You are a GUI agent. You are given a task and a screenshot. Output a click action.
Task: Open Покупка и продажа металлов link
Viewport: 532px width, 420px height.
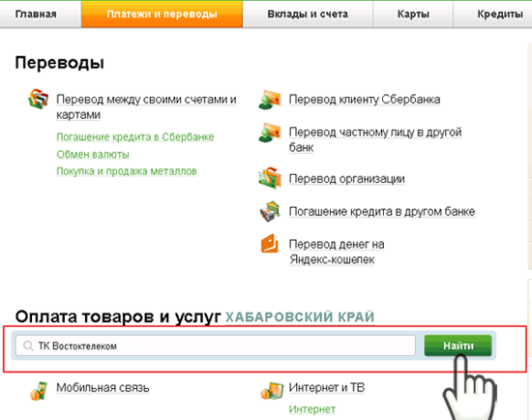pos(127,171)
